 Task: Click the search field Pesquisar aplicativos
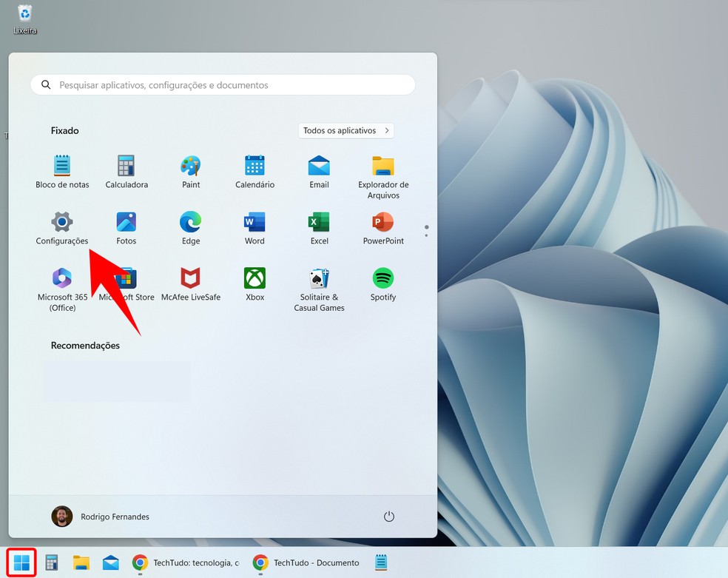[223, 85]
